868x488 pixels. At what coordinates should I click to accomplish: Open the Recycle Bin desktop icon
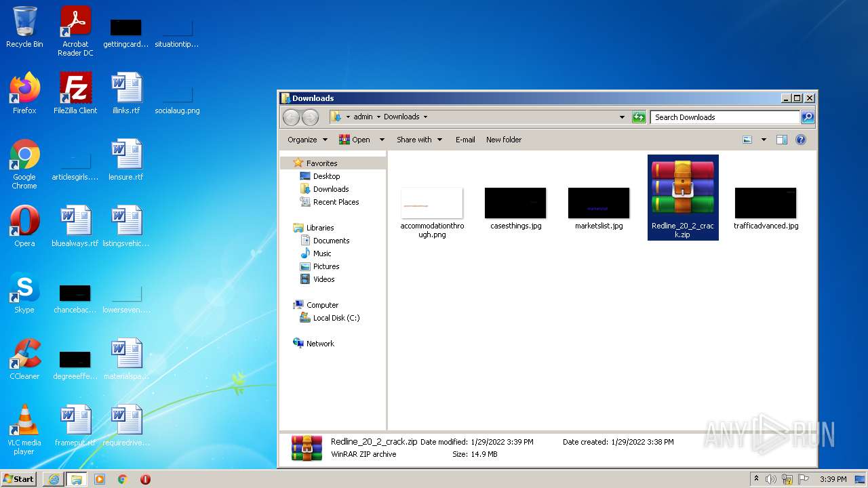(24, 27)
